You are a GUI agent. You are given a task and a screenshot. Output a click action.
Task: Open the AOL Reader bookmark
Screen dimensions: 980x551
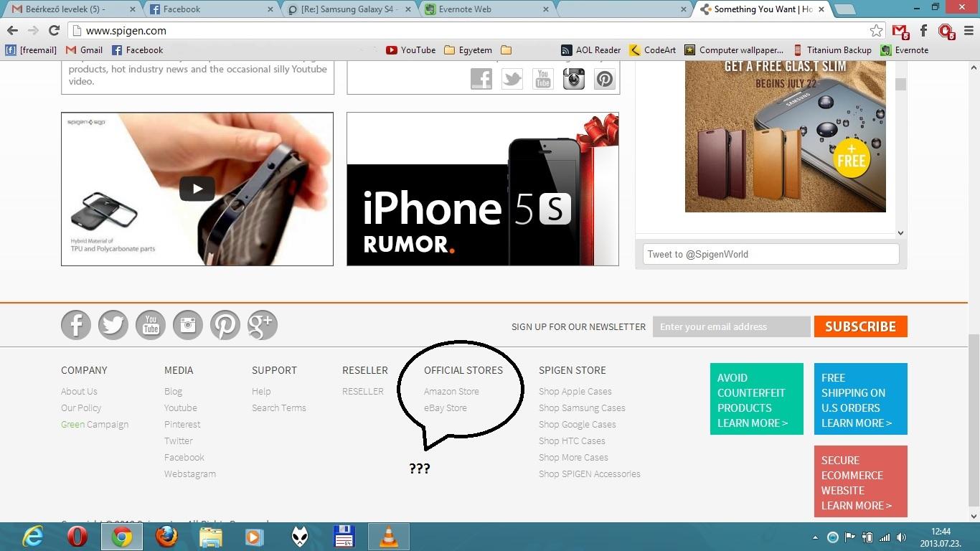pyautogui.click(x=590, y=50)
